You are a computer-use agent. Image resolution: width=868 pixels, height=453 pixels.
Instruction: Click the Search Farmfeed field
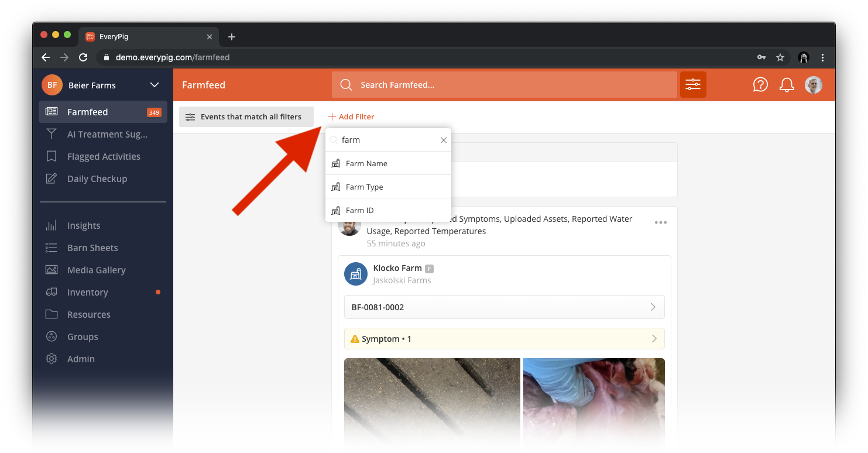[x=505, y=85]
